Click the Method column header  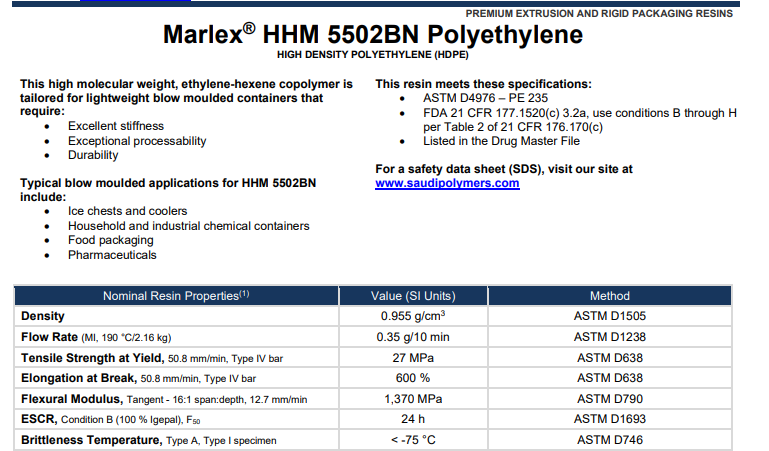pos(610,296)
